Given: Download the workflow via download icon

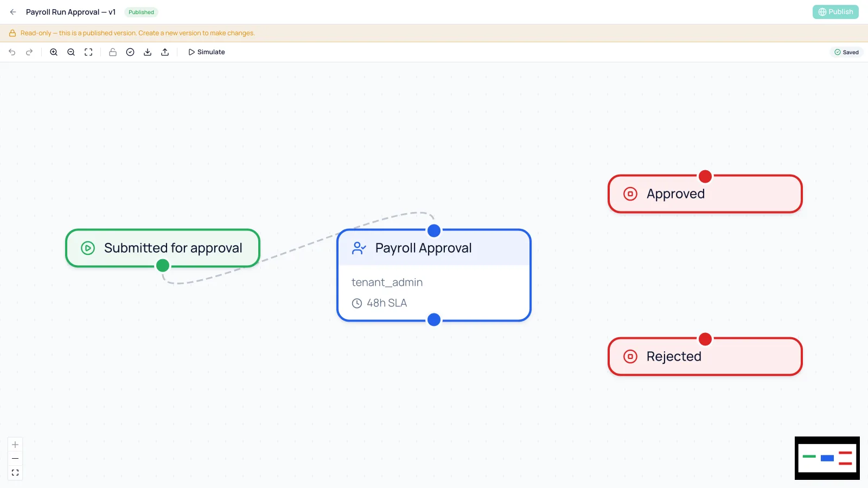Looking at the screenshot, I should 148,52.
